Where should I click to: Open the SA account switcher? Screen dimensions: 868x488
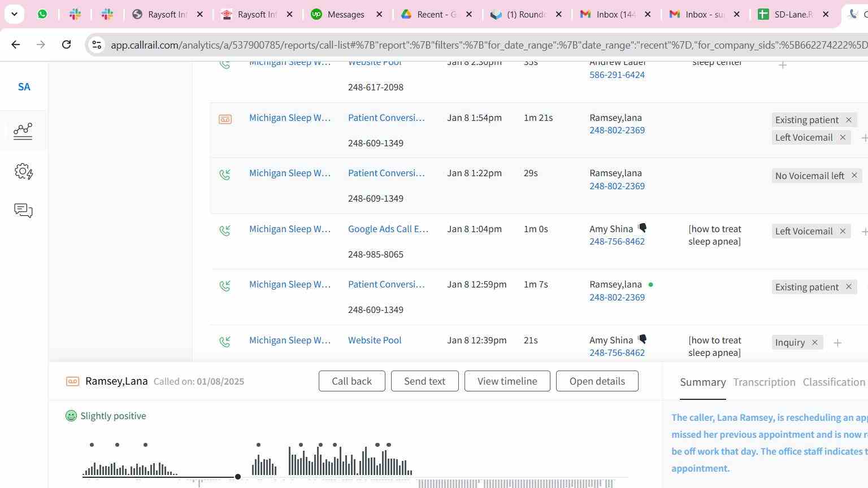coord(24,87)
